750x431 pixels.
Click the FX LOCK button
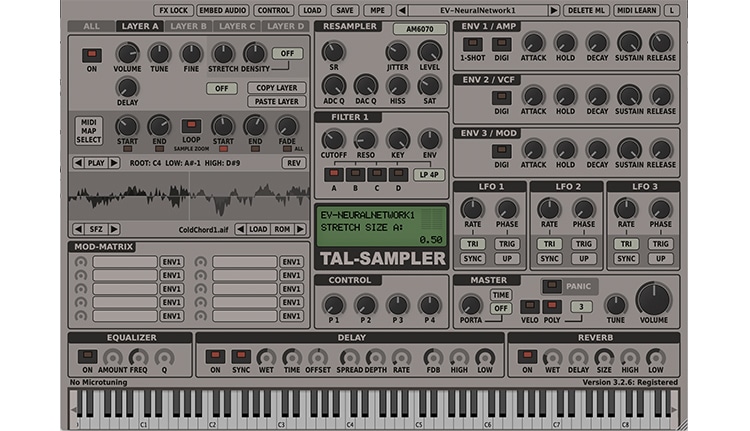(x=174, y=10)
